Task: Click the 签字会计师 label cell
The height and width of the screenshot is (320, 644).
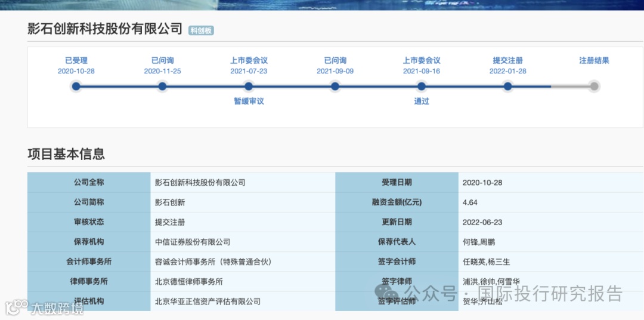Action: click(x=397, y=261)
